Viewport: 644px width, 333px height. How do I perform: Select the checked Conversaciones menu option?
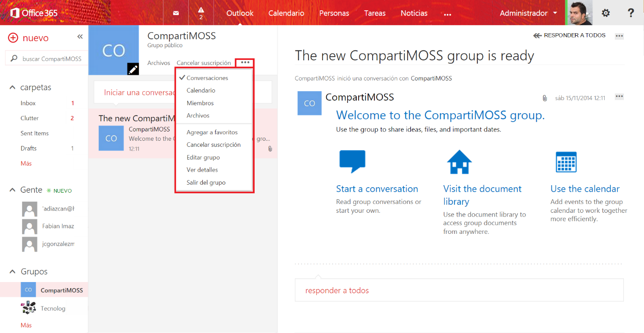(x=207, y=78)
